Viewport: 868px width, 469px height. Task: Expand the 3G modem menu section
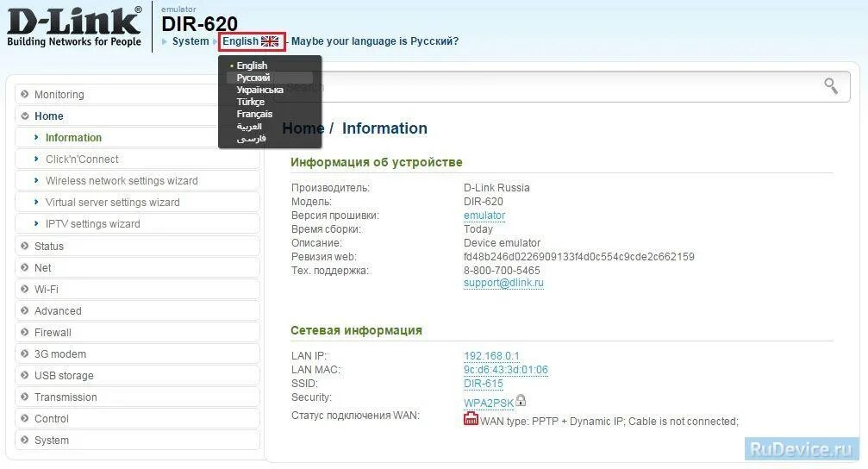coord(137,353)
